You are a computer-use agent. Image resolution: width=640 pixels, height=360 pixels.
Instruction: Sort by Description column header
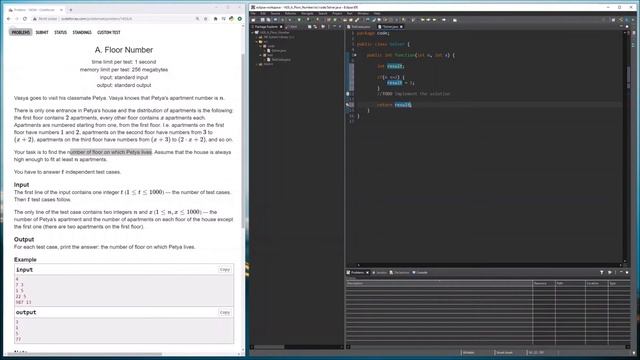coord(439,283)
